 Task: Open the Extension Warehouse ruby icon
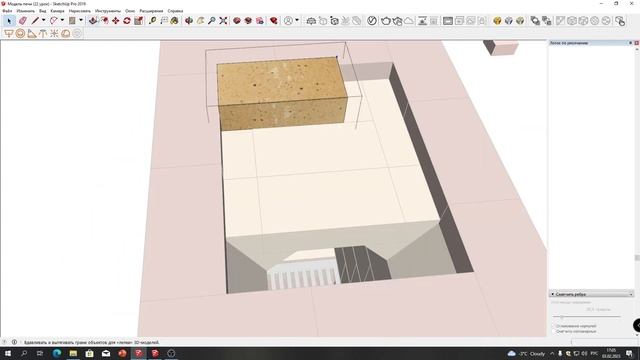(273, 20)
